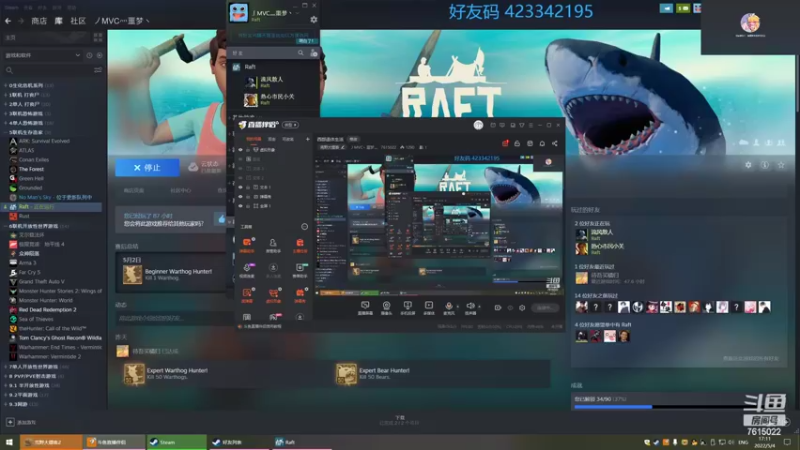Select Grounded in the library
Image resolution: width=800 pixels, height=450 pixels.
click(x=30, y=188)
